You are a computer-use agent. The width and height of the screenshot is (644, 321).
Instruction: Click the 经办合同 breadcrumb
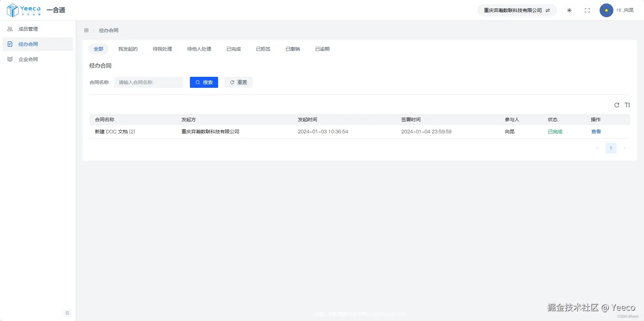click(x=109, y=30)
